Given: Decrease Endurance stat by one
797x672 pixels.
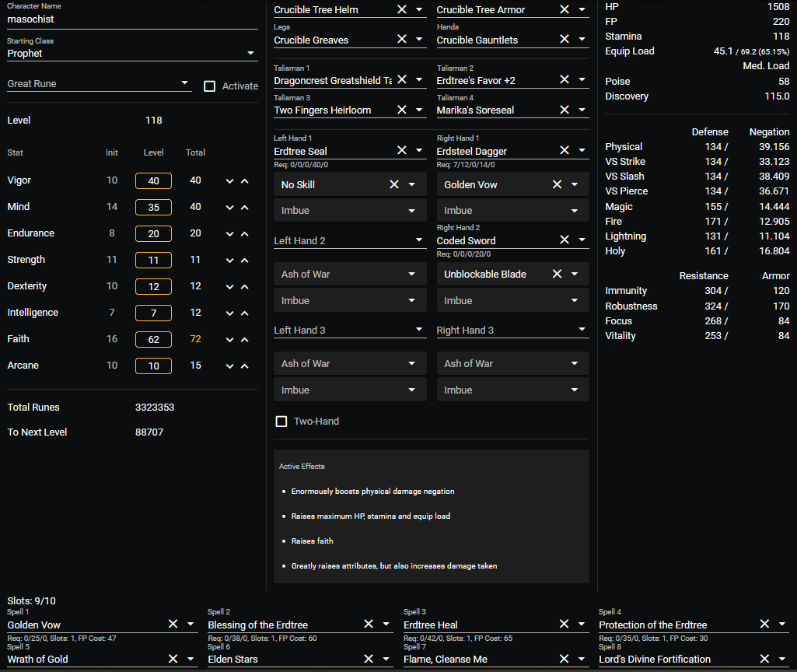Looking at the screenshot, I should 229,234.
